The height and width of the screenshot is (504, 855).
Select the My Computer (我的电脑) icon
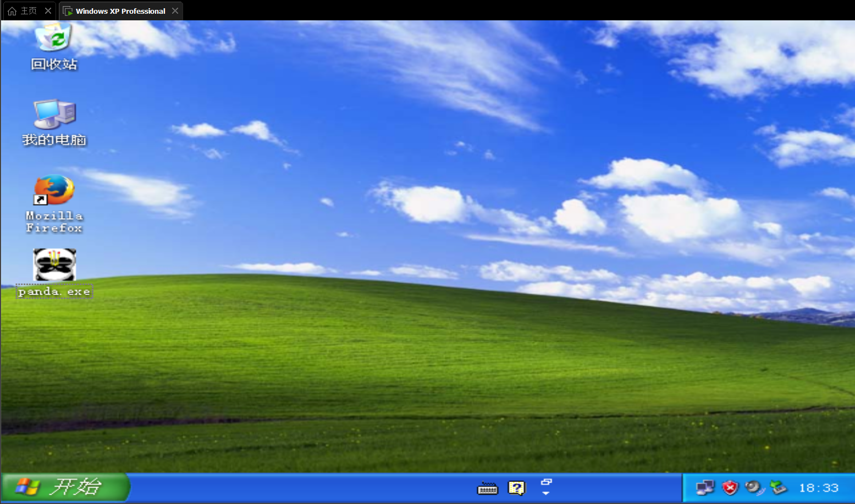[54, 114]
